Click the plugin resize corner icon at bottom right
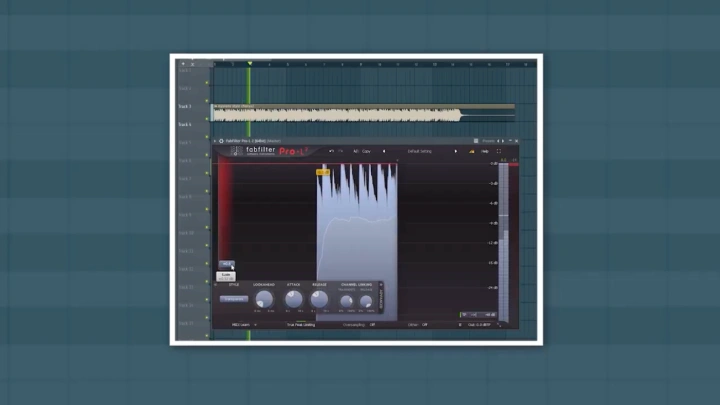The width and height of the screenshot is (720, 405). click(499, 325)
